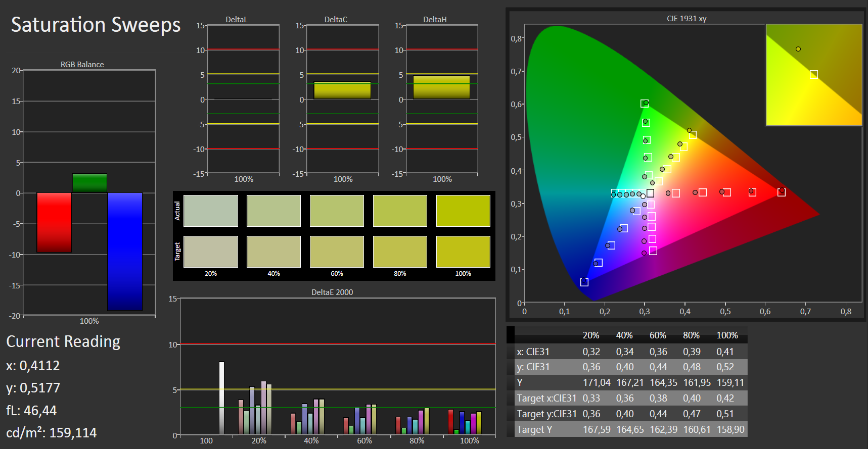
Task: Click the green bar in RGB Balance
Action: coord(89,183)
